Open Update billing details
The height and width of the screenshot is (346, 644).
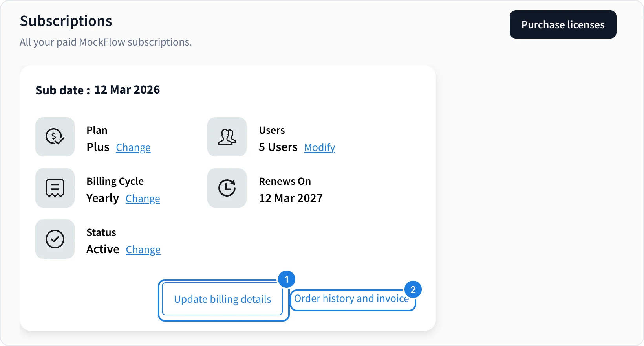pos(222,299)
